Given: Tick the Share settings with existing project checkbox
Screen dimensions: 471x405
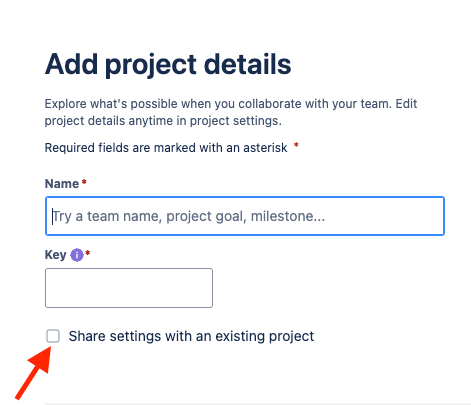Looking at the screenshot, I should pos(53,336).
